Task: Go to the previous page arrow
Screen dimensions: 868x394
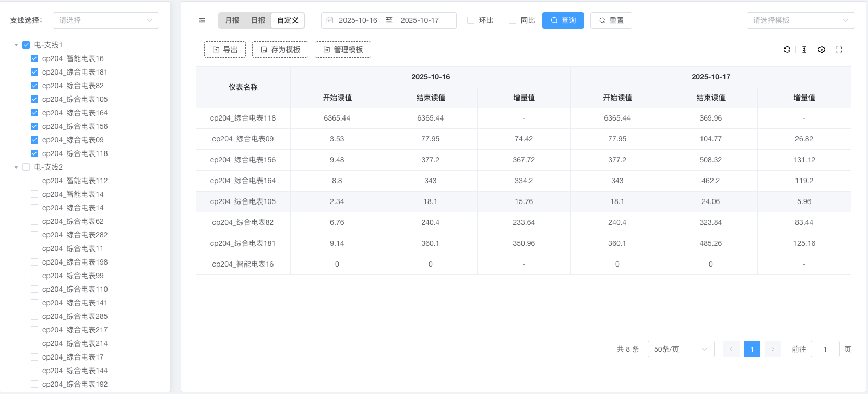Action: [731, 349]
